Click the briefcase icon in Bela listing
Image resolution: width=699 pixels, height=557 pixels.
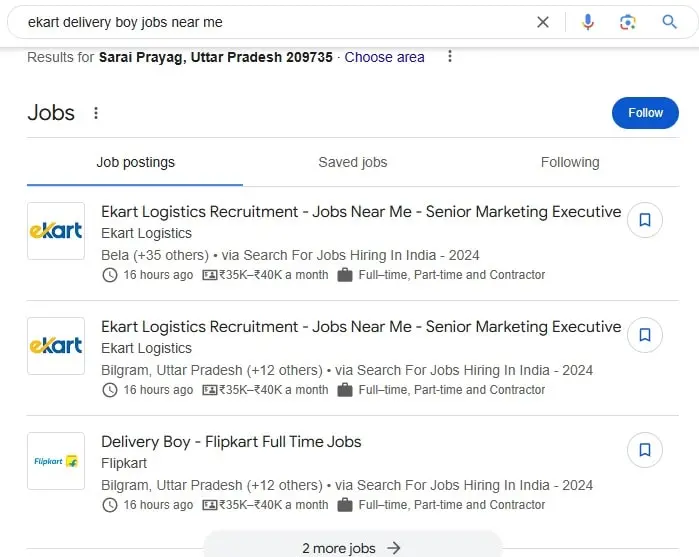345,275
